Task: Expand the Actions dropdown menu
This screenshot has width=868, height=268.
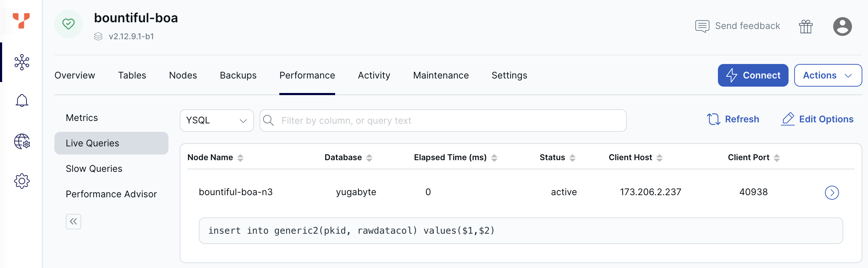Action: 828,75
